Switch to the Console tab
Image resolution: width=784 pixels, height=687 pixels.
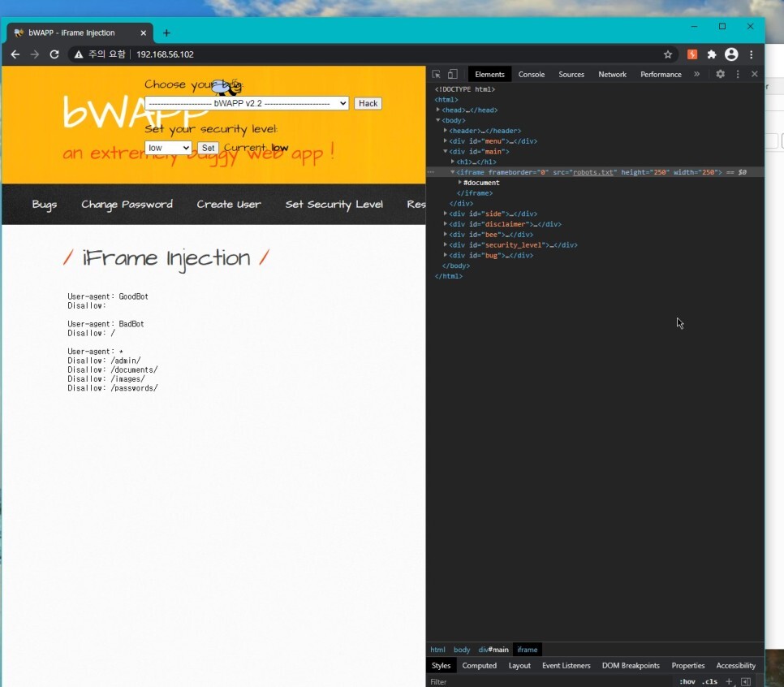tap(531, 75)
